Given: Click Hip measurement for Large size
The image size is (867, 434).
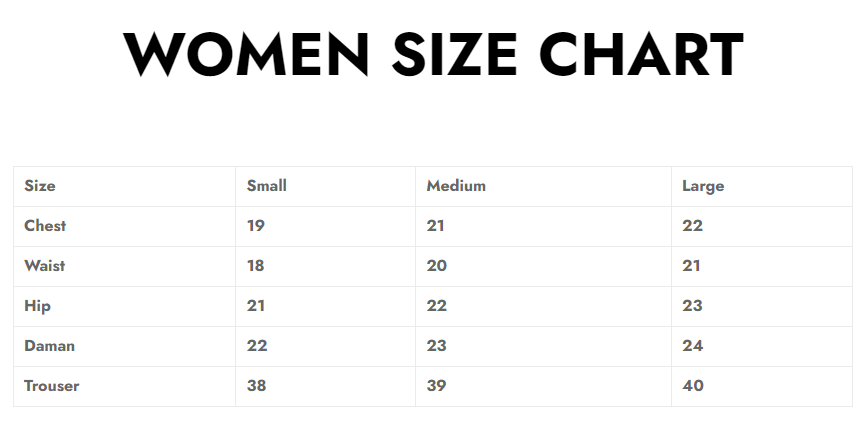Looking at the screenshot, I should click(x=693, y=306).
